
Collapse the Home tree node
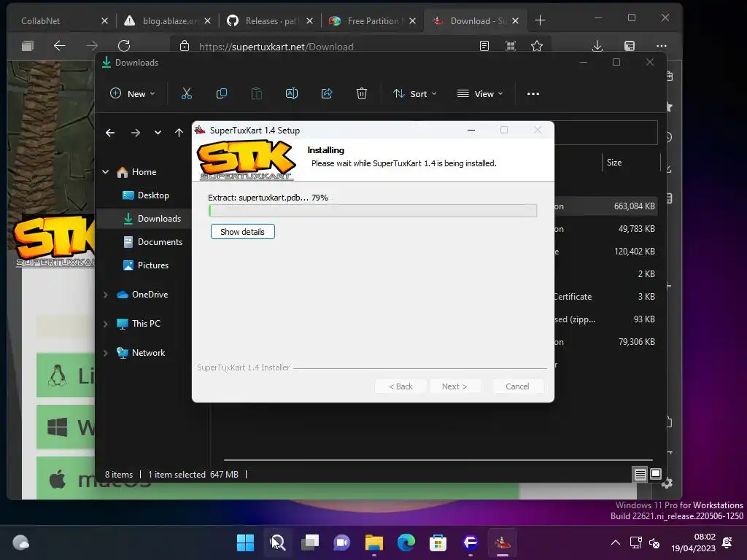click(105, 172)
